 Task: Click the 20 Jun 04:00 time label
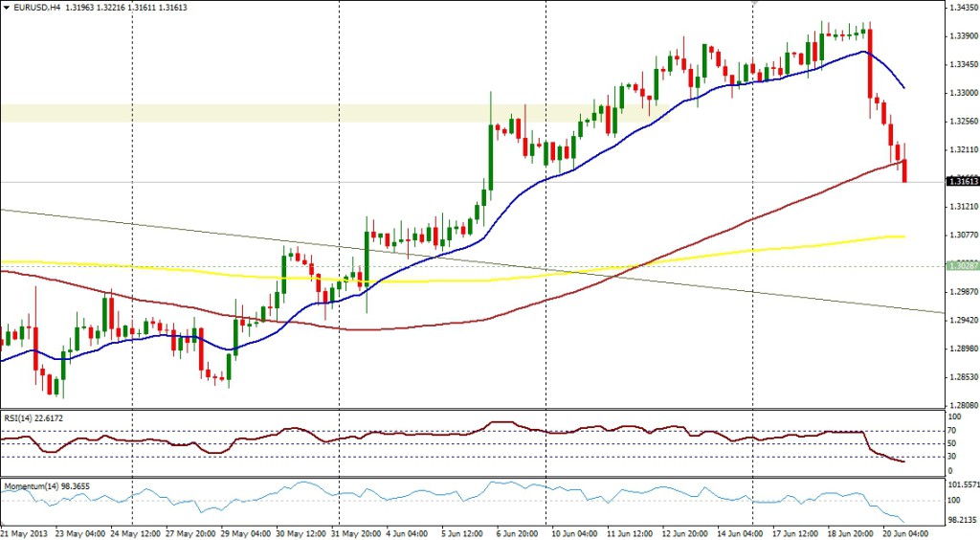[x=903, y=531]
